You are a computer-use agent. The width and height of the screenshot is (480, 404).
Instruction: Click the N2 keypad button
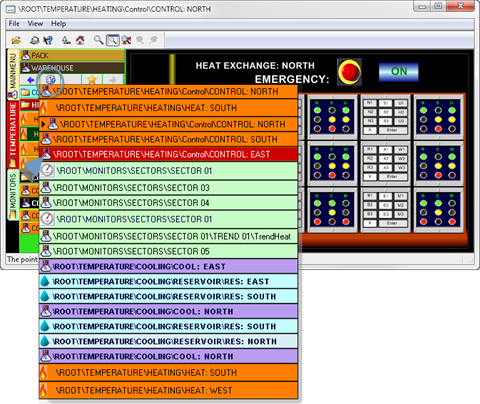pyautogui.click(x=370, y=112)
